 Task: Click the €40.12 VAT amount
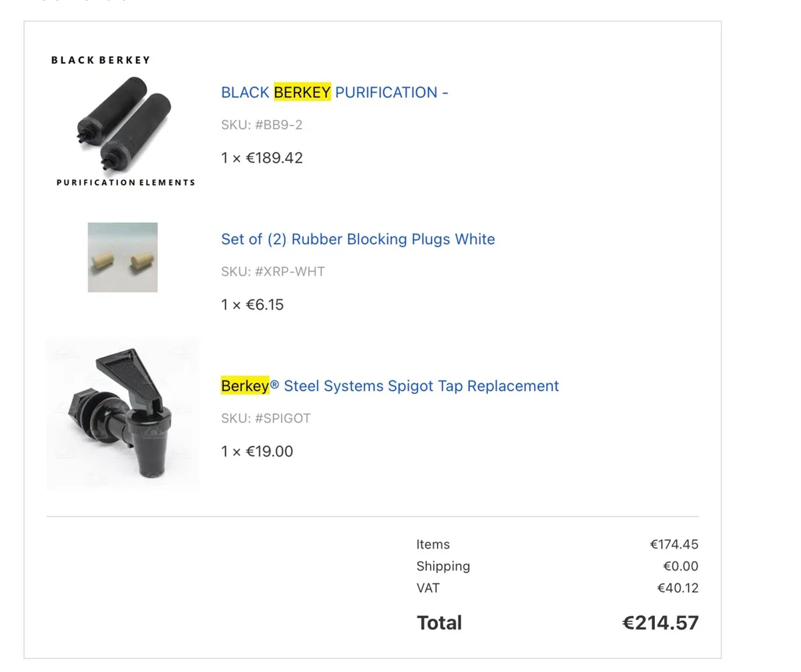pos(678,588)
